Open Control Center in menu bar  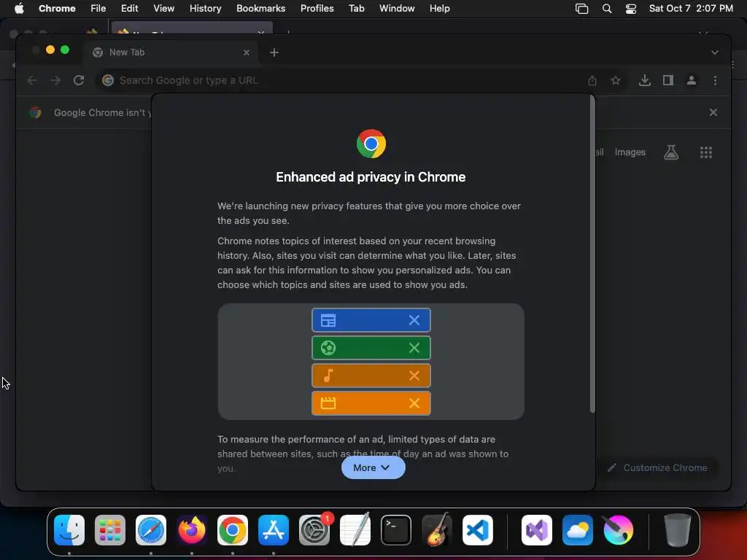point(631,9)
